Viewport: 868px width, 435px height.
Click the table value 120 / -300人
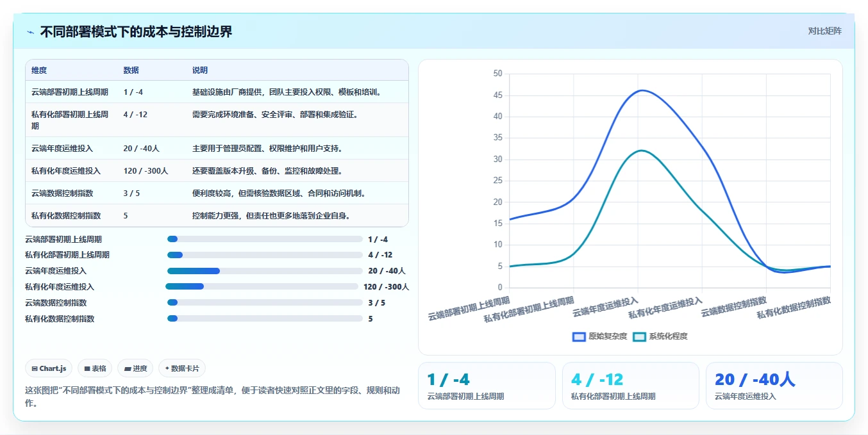pyautogui.click(x=146, y=170)
